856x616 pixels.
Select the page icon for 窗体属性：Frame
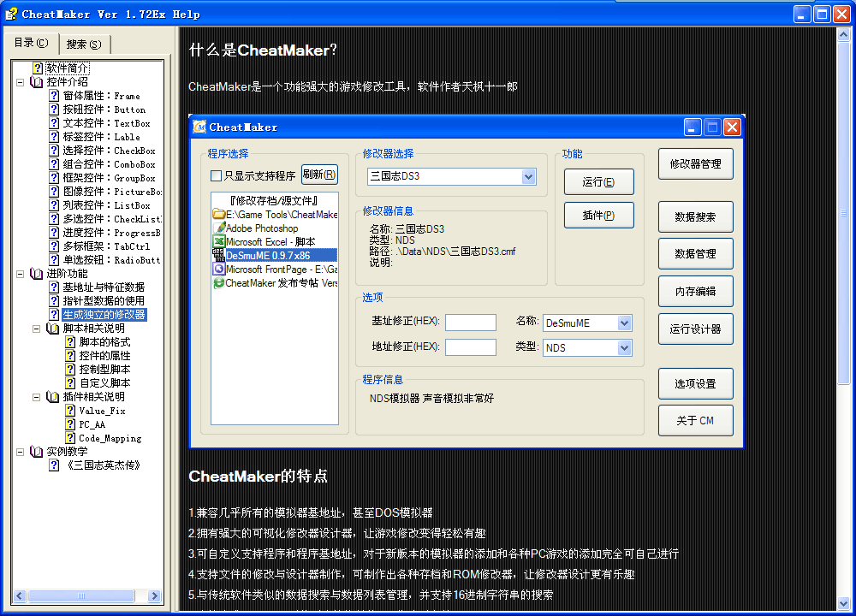click(54, 96)
